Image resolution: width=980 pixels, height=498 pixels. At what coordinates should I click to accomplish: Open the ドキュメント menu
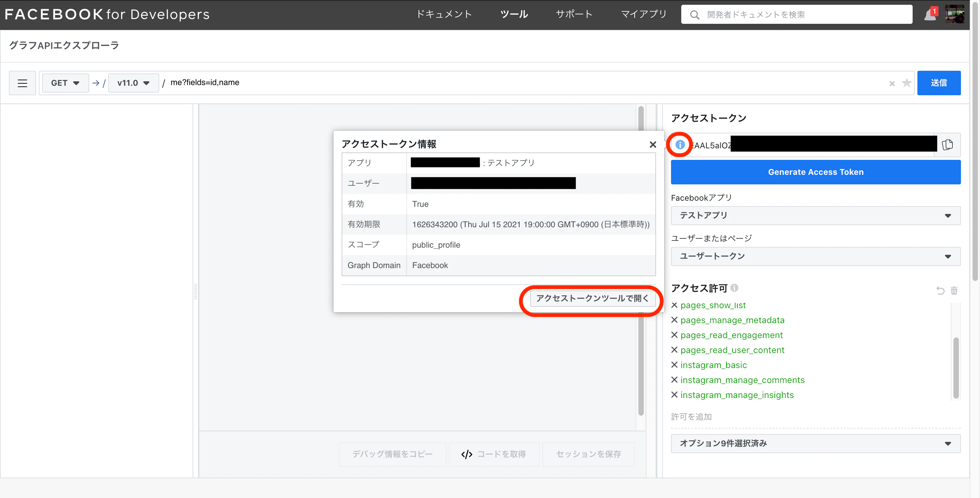pyautogui.click(x=444, y=14)
